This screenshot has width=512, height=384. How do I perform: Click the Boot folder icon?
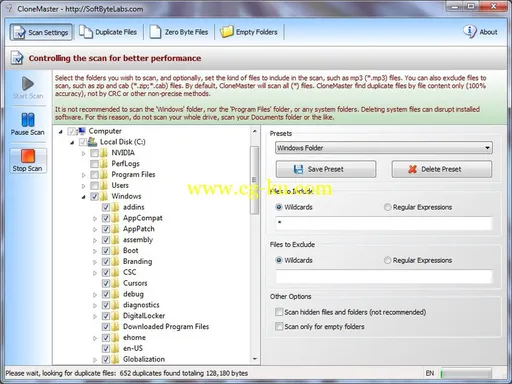point(115,251)
